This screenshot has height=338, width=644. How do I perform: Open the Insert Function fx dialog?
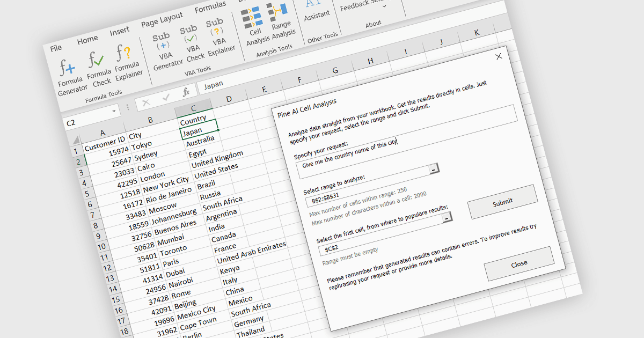[186, 92]
